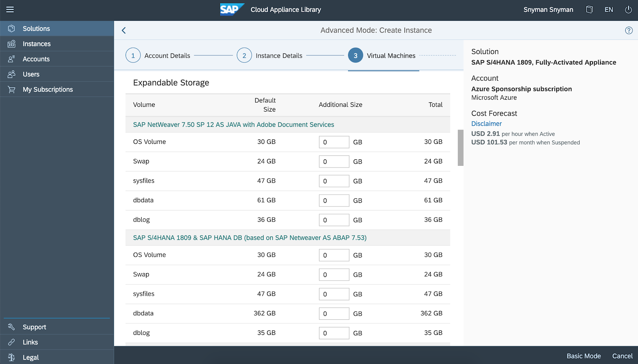Click the SAP logo

click(x=232, y=10)
